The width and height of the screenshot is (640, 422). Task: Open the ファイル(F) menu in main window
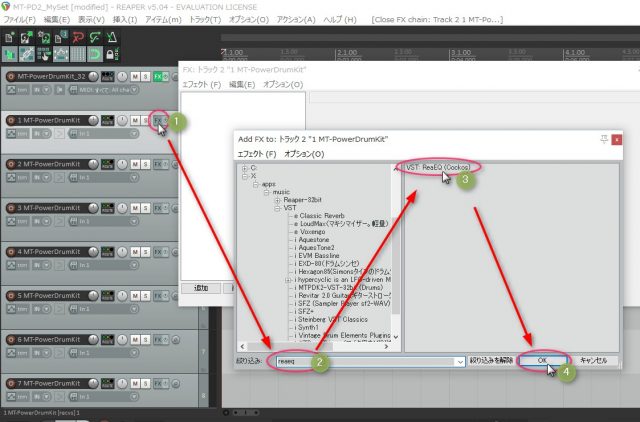[x=19, y=20]
